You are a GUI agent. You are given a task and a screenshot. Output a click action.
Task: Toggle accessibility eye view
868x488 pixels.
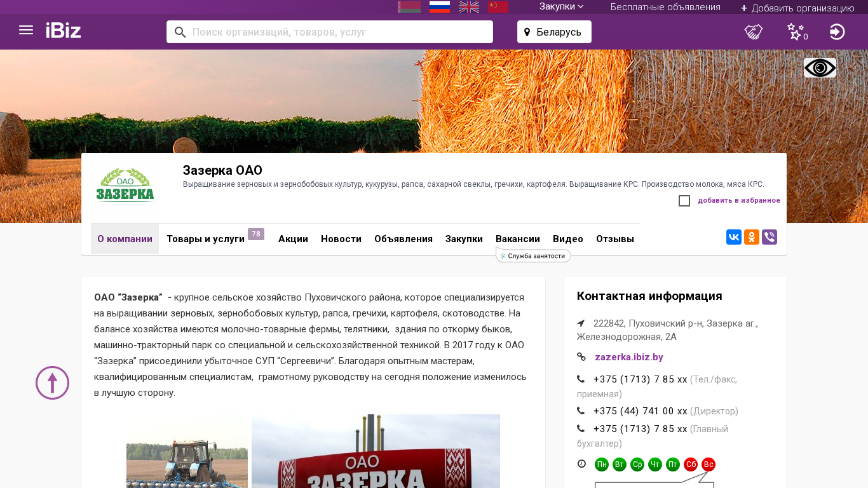pyautogui.click(x=820, y=68)
